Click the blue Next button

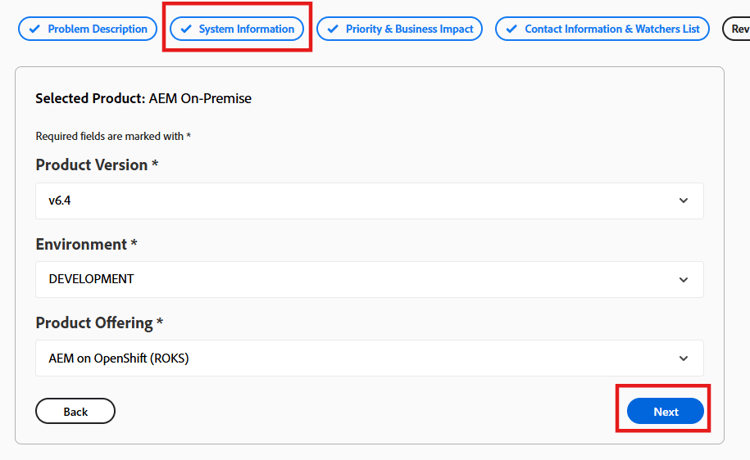pos(665,411)
